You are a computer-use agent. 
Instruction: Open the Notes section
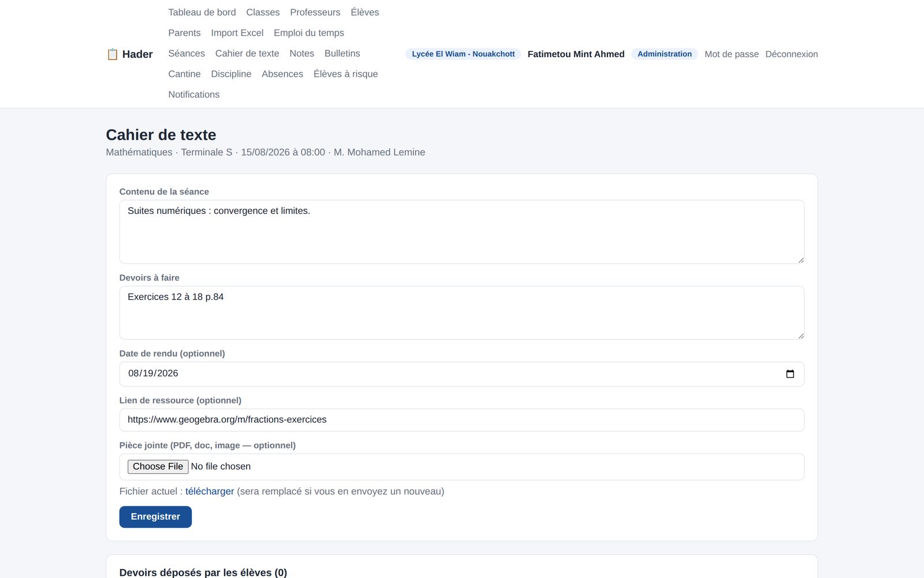tap(302, 53)
